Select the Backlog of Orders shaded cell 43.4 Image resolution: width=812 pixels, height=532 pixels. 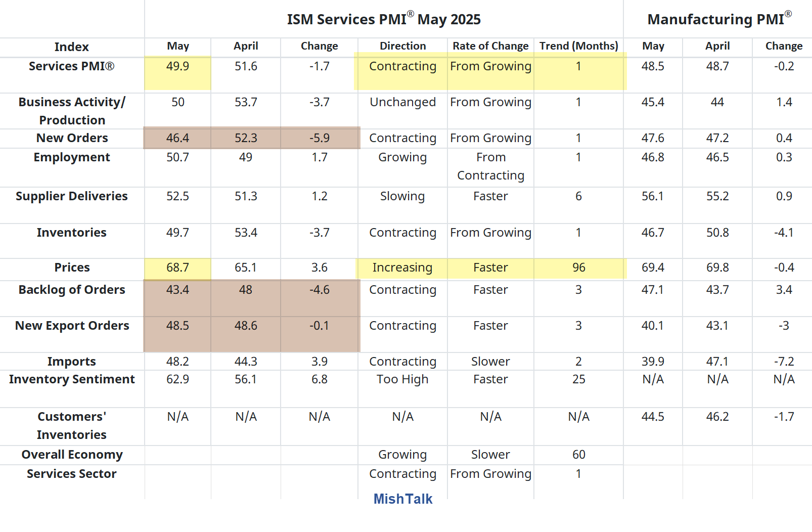(x=177, y=290)
